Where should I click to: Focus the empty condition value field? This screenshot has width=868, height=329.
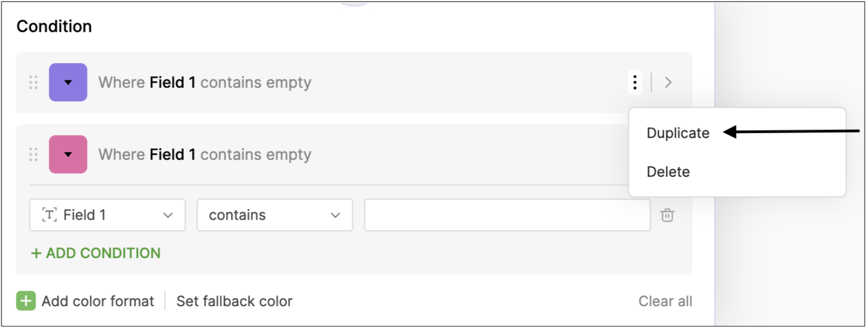(x=507, y=215)
